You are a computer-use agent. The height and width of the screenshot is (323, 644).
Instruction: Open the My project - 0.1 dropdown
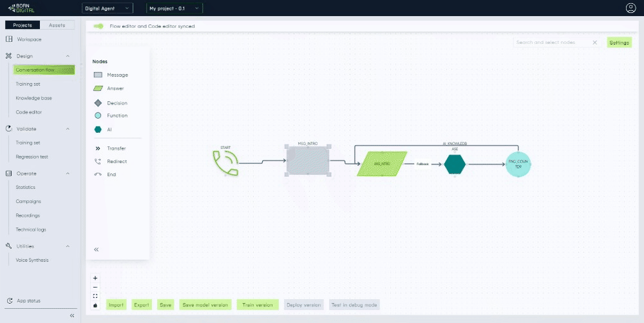point(174,8)
